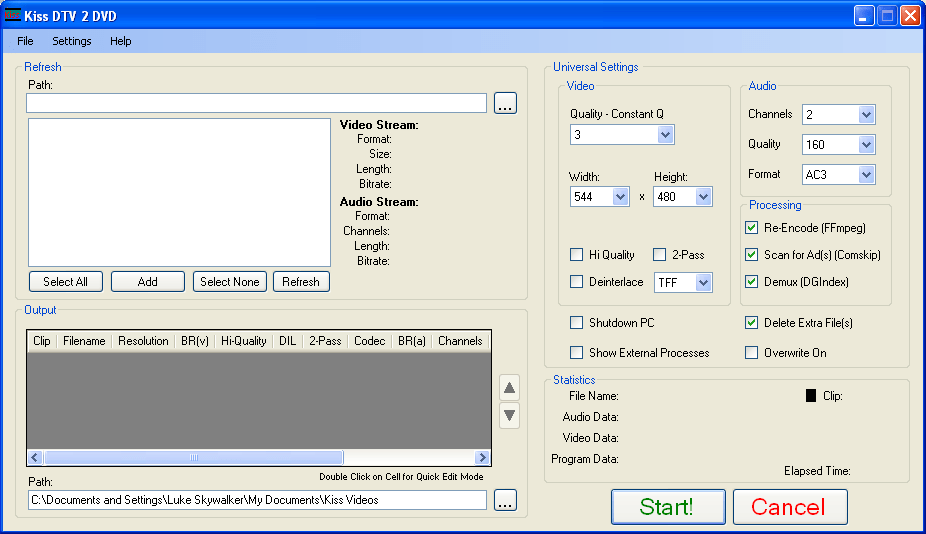
Task: Open the audio Quality dropdown
Action: coord(866,145)
